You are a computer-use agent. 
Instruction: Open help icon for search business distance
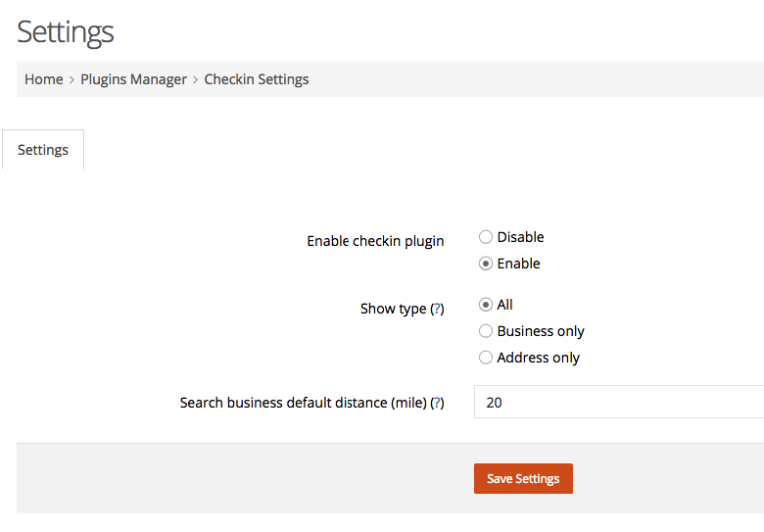(x=437, y=403)
